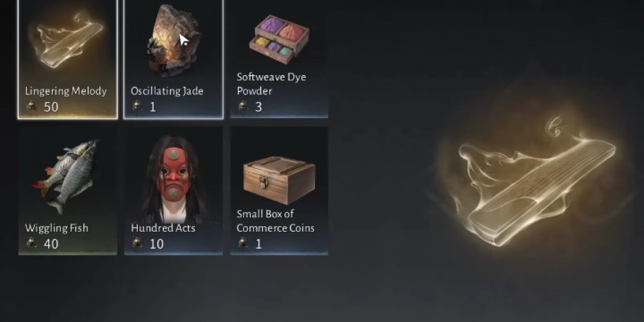Click the Wiggling Fish label text
The image size is (644, 322).
click(56, 228)
